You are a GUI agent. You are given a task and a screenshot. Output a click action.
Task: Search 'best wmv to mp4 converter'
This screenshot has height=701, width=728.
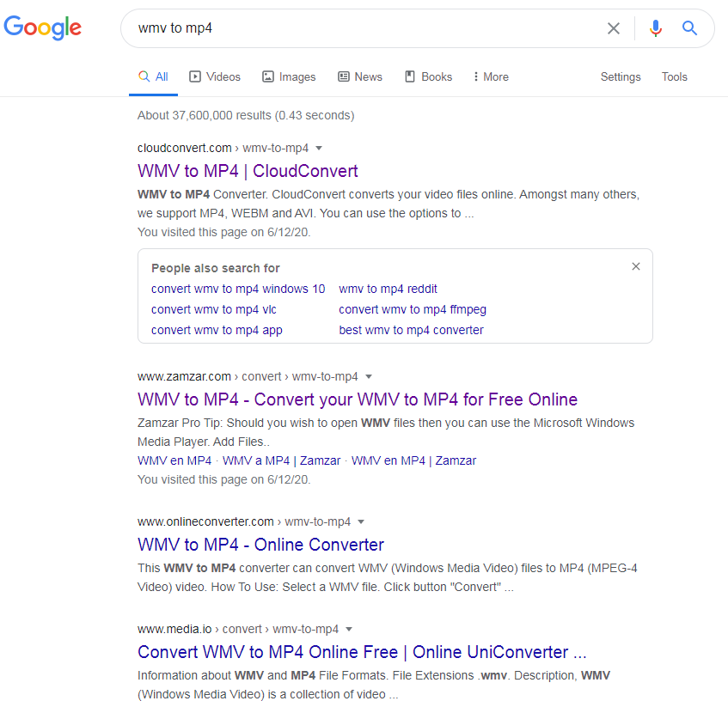tap(412, 331)
